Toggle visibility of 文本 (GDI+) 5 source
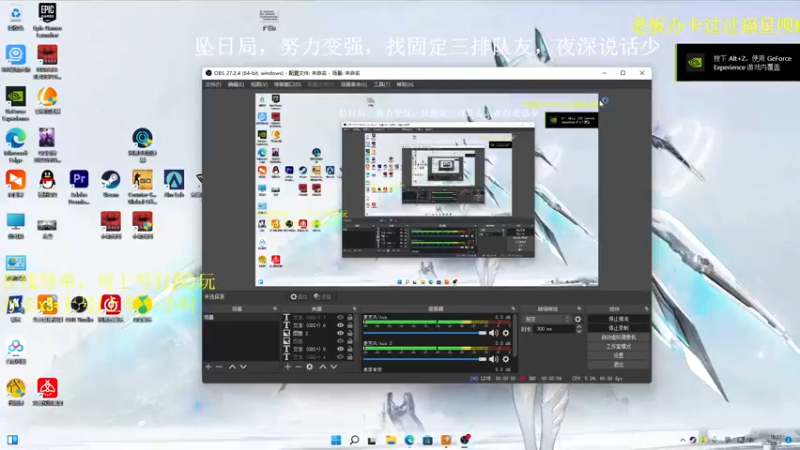This screenshot has width=800, height=450. tap(340, 349)
